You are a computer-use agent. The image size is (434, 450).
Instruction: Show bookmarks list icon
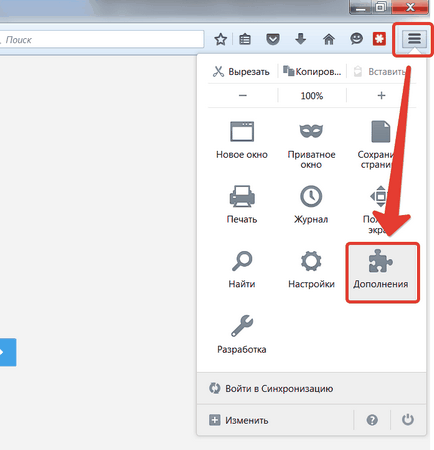245,39
